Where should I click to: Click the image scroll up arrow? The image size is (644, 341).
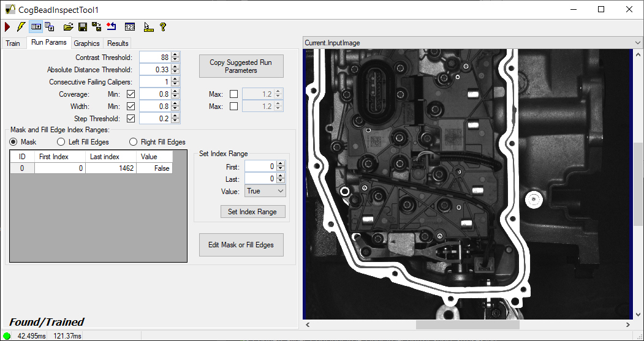coord(638,54)
